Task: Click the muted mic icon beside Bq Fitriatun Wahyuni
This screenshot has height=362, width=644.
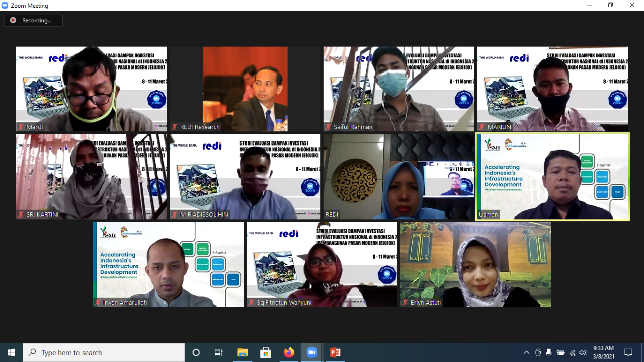Action: 252,302
